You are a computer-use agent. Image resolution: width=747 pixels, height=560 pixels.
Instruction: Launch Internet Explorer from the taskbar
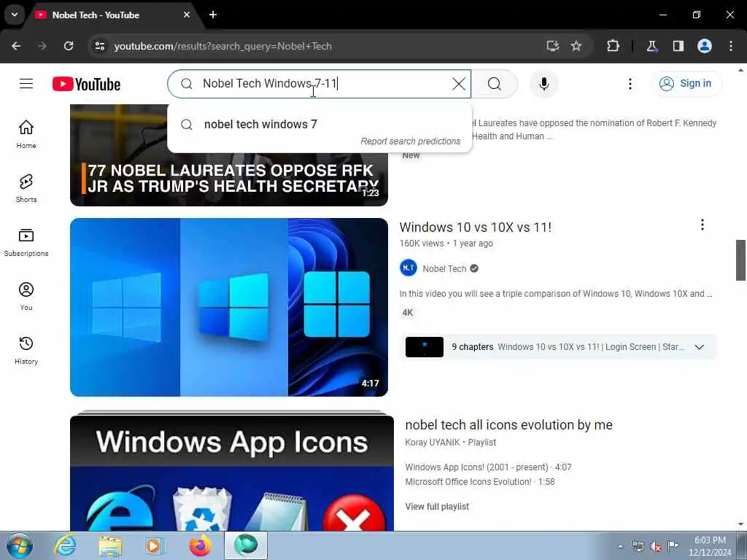pos(65,545)
